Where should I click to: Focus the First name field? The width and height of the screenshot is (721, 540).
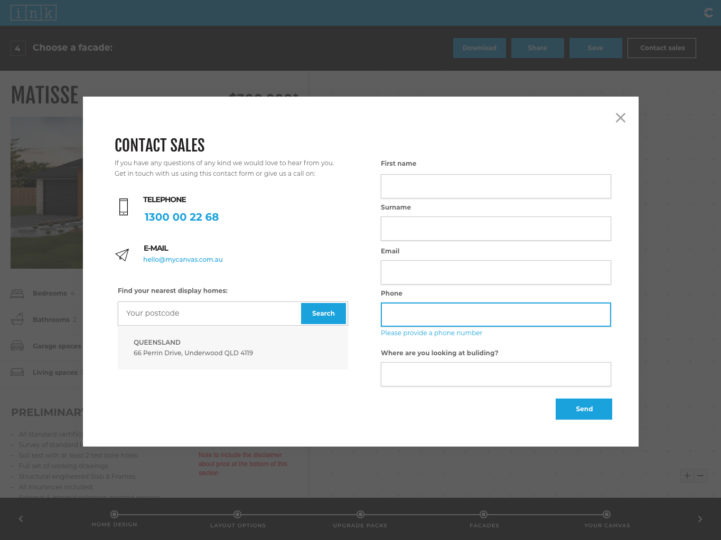coord(495,186)
